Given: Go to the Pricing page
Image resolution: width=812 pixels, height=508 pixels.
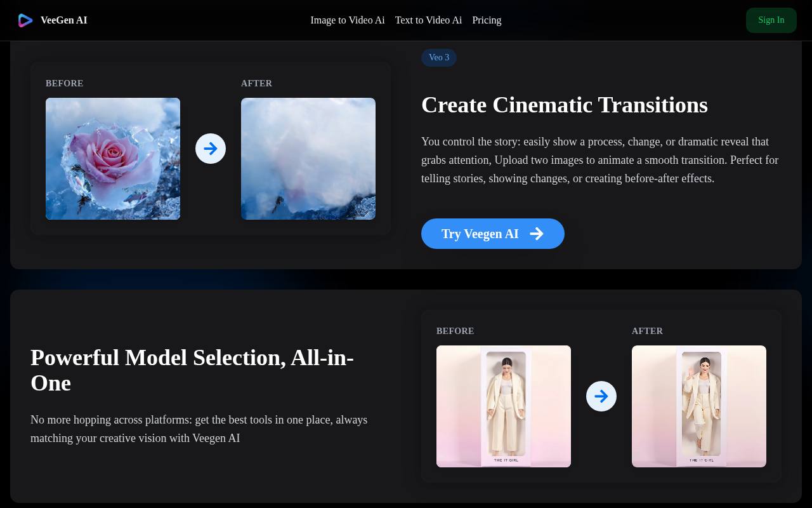Looking at the screenshot, I should [487, 20].
